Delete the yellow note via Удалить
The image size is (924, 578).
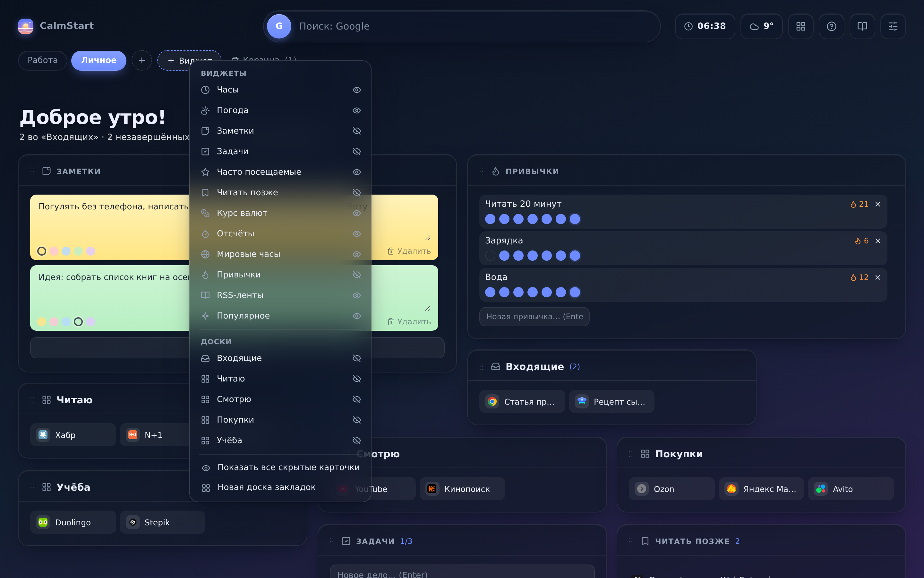[x=409, y=251]
